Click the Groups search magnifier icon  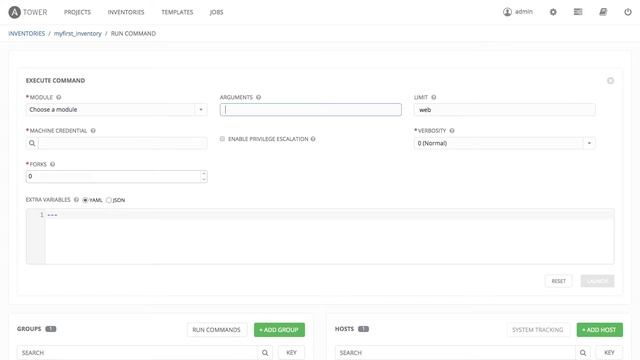[265, 353]
